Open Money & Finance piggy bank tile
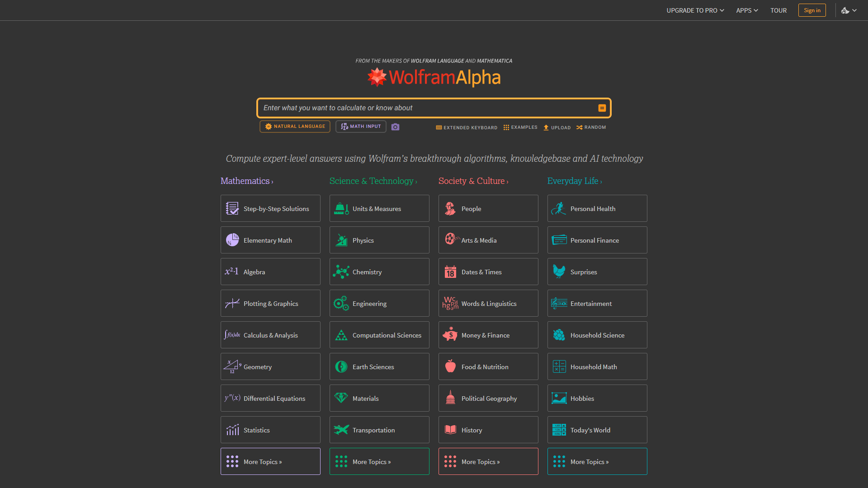 pyautogui.click(x=488, y=335)
